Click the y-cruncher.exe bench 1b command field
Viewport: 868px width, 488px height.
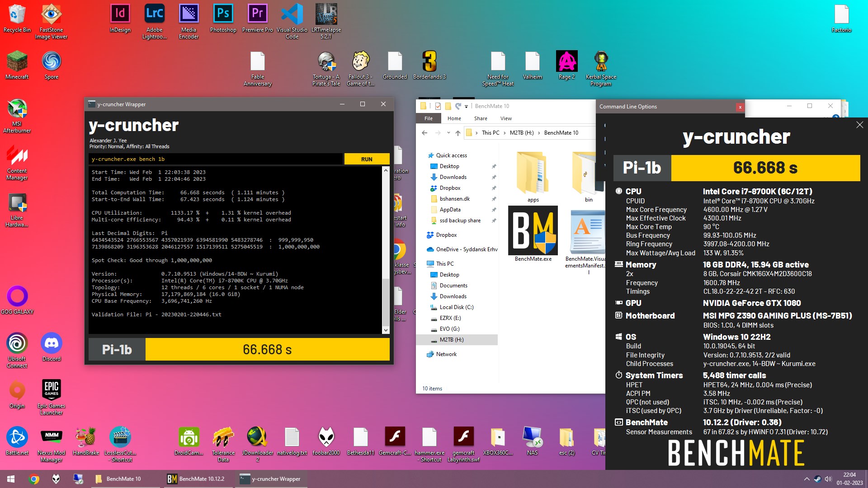(215, 159)
